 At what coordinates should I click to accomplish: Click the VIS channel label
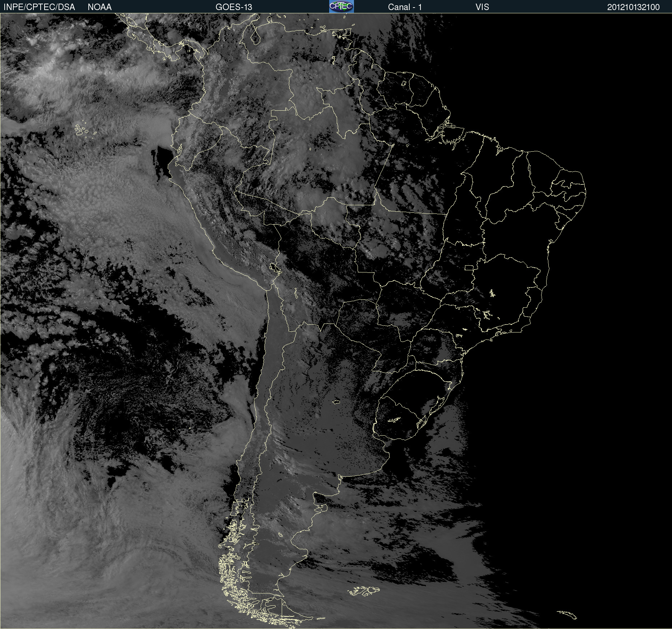coord(482,7)
